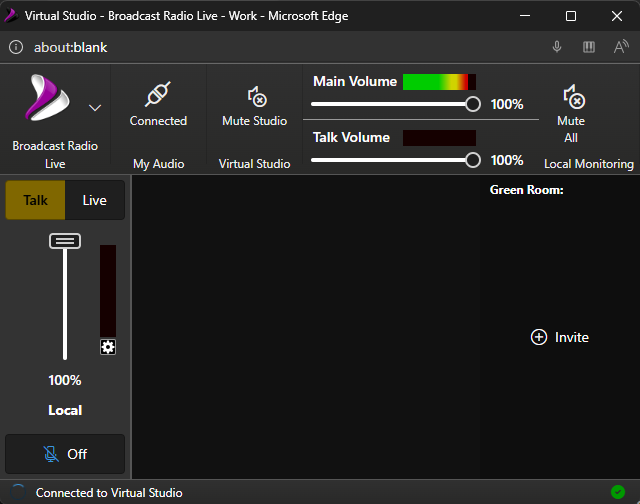
Task: Adjust the Local vertical fader handle
Action: pyautogui.click(x=65, y=241)
